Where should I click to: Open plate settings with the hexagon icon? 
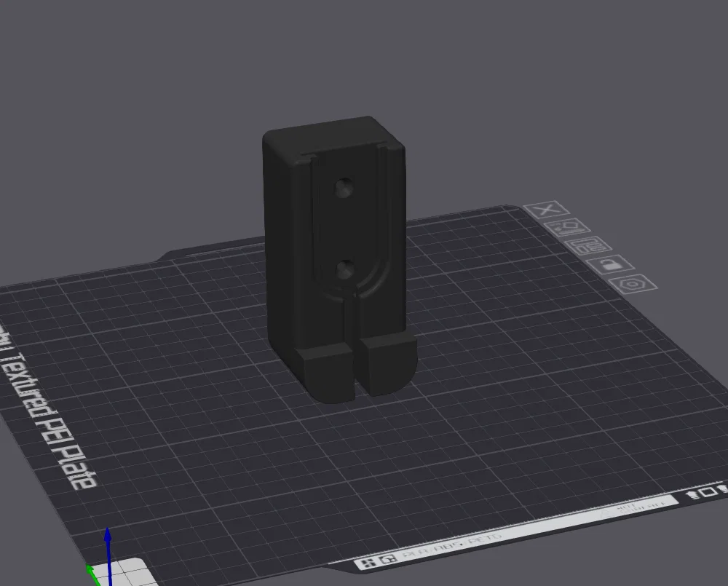(633, 284)
